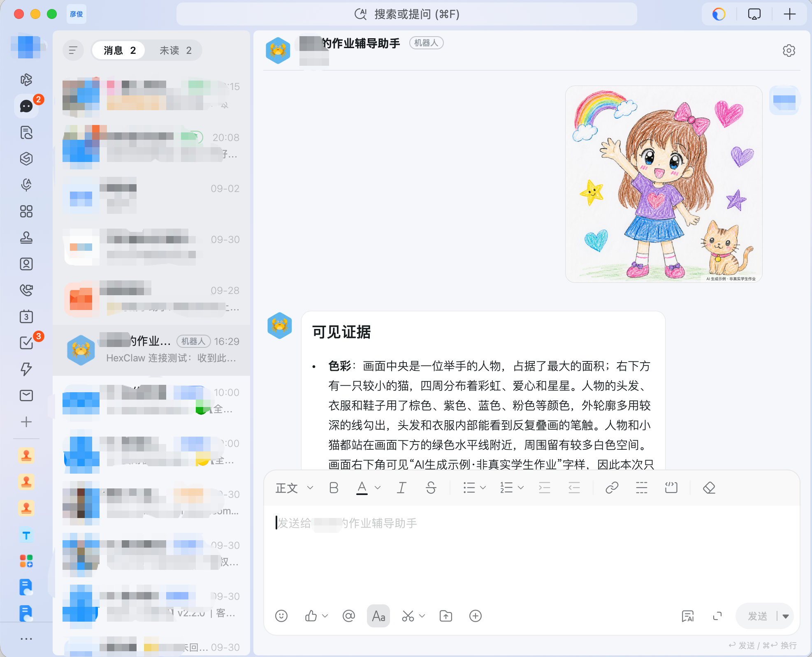Image resolution: width=812 pixels, height=657 pixels.
Task: Click the screen cast icon in title bar
Action: click(754, 14)
